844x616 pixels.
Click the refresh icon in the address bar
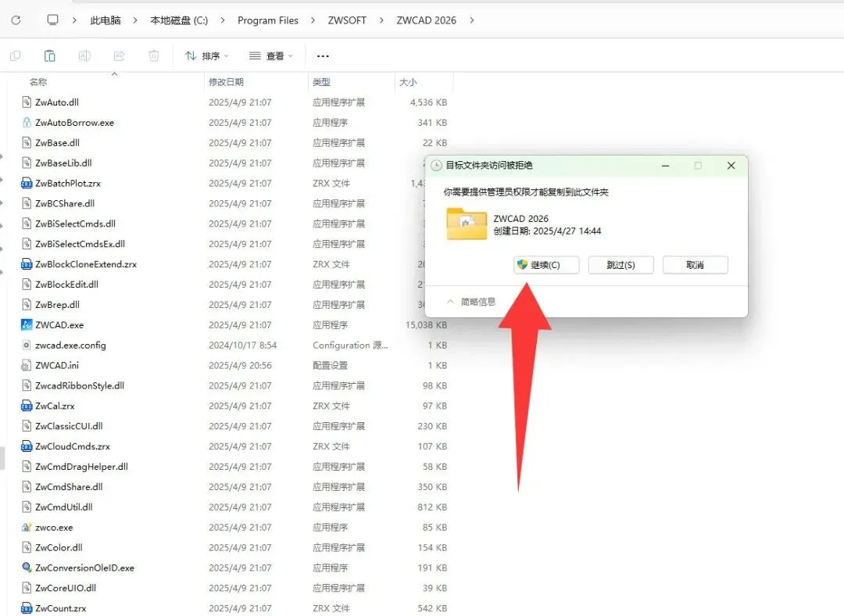(x=16, y=20)
